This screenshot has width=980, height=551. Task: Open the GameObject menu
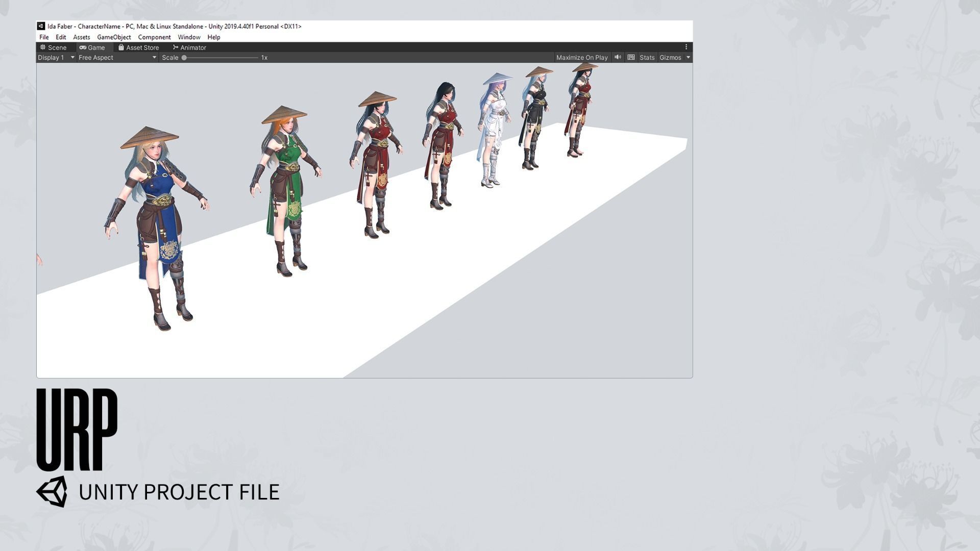(x=114, y=37)
